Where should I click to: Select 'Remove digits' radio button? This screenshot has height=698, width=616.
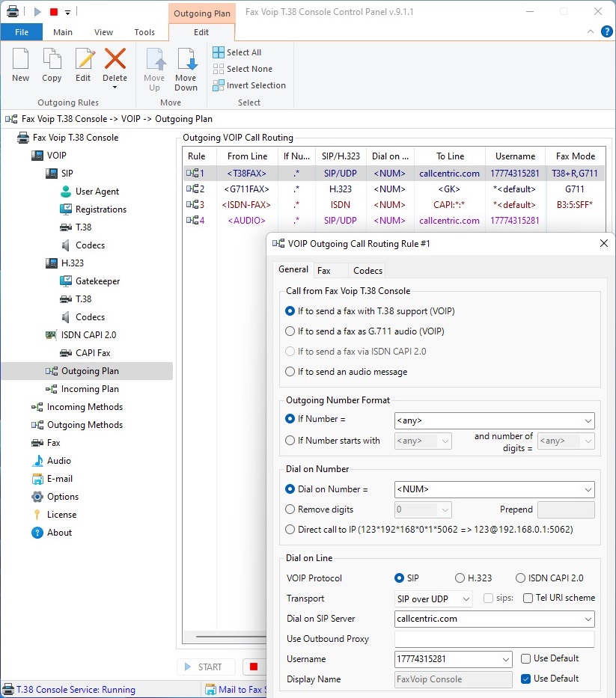pos(290,509)
